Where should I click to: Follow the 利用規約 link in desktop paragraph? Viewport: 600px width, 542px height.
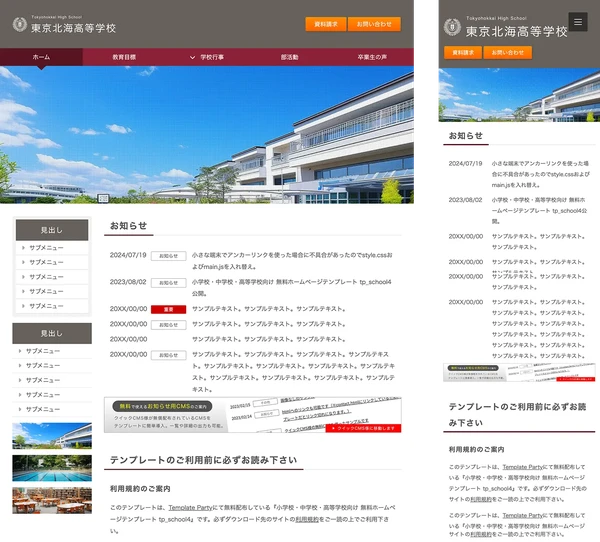pyautogui.click(x=307, y=519)
